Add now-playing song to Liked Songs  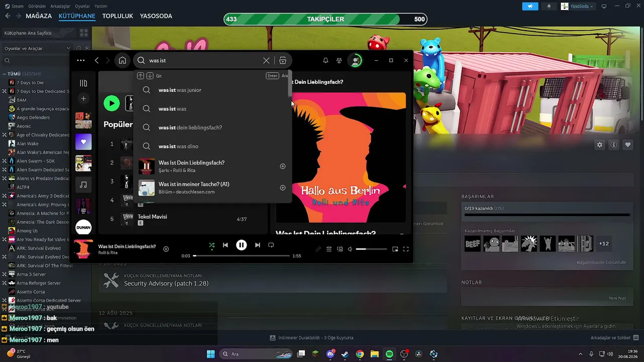166,249
